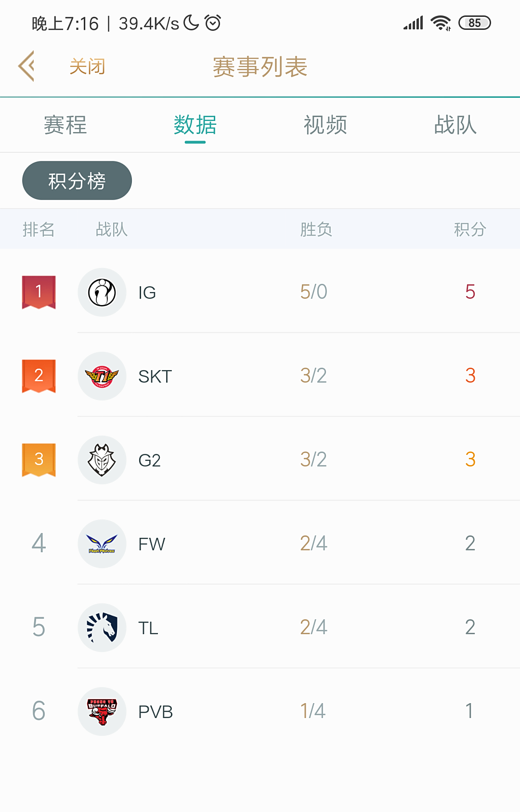Screen dimensions: 520x812
Task: Open the G2 team logo
Action: click(102, 460)
